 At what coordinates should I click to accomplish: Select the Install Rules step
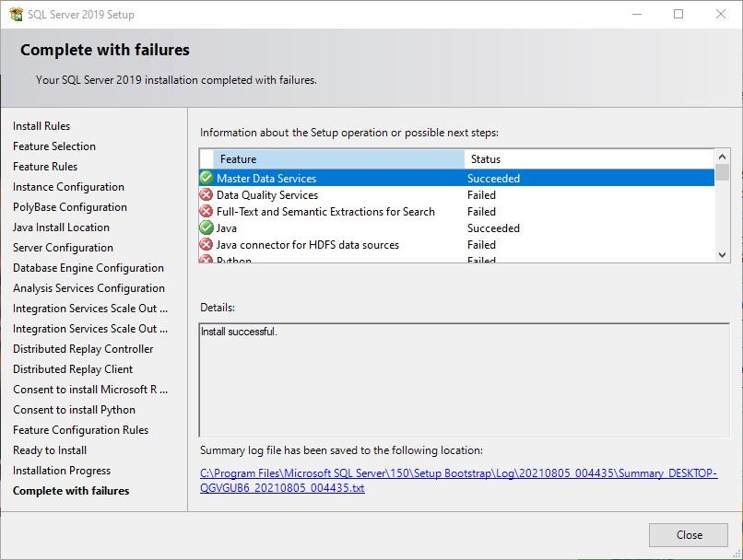(41, 126)
